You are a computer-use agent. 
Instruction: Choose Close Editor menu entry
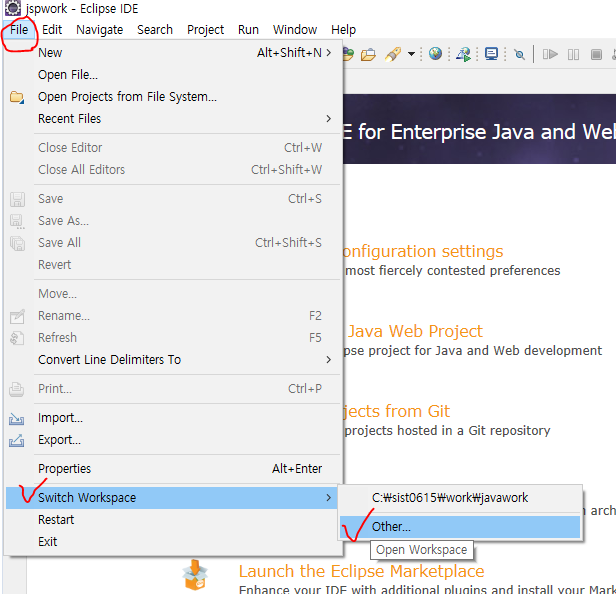coord(173,148)
